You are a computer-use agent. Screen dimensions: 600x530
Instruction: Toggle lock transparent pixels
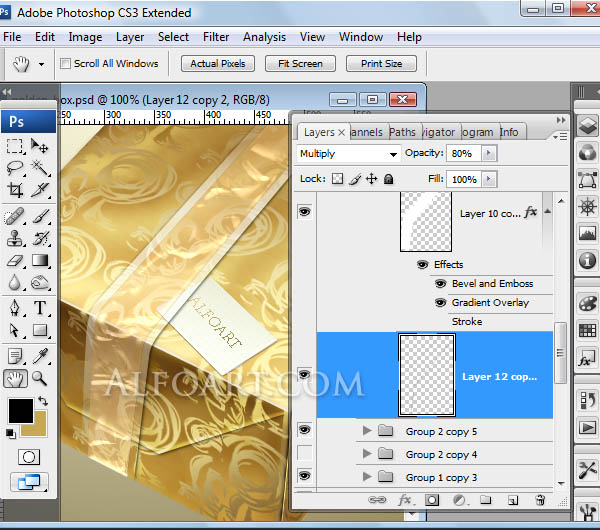pos(337,179)
